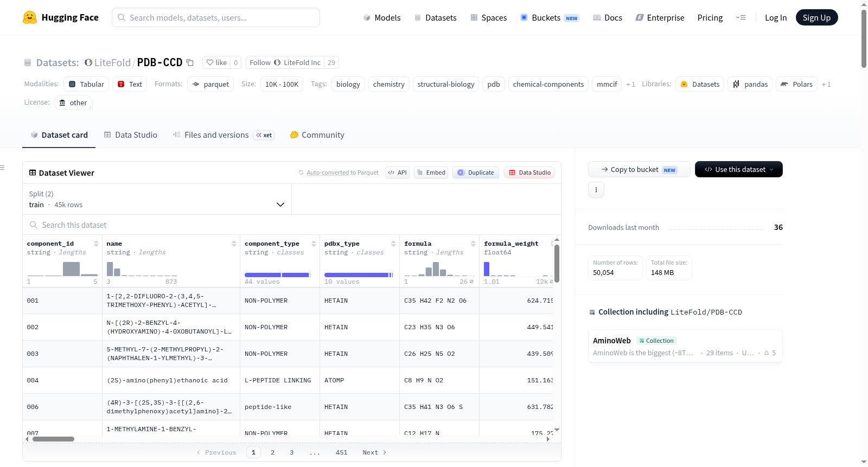
Task: Open the Auto-converted to Parquet link
Action: 343,172
